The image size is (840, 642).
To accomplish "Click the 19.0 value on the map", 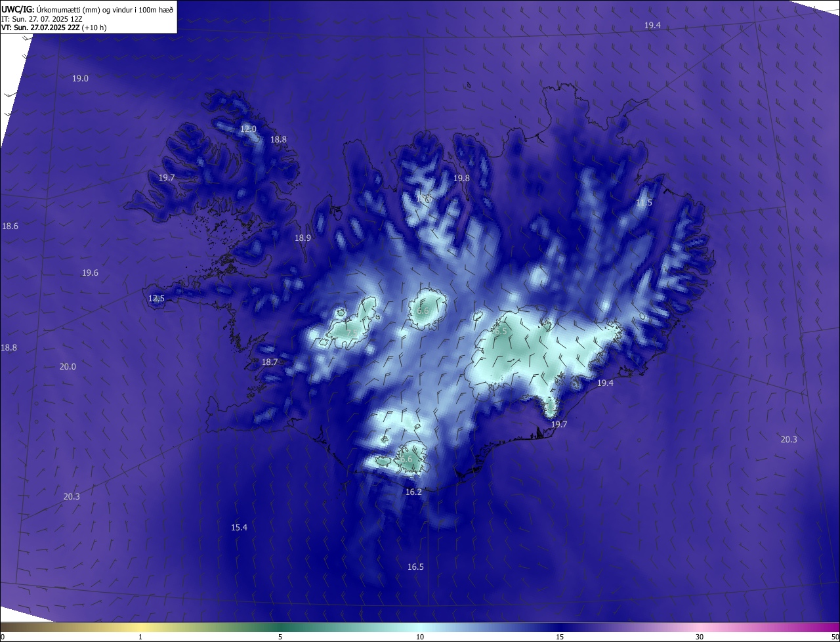I will (80, 79).
